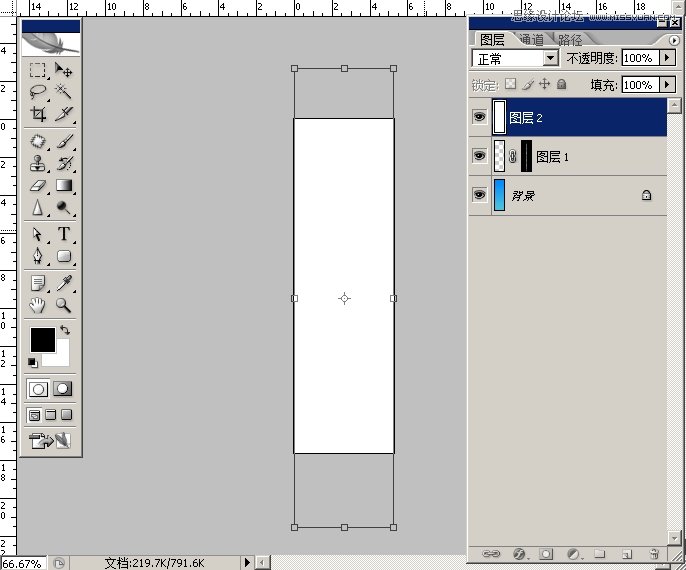
Task: Click the 66.67% zoom level field
Action: tap(23, 563)
